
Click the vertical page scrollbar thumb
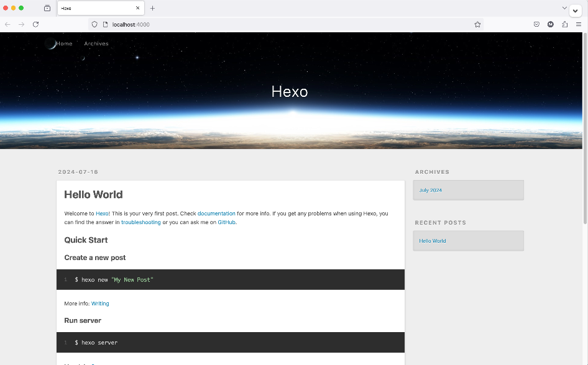pyautogui.click(x=585, y=128)
